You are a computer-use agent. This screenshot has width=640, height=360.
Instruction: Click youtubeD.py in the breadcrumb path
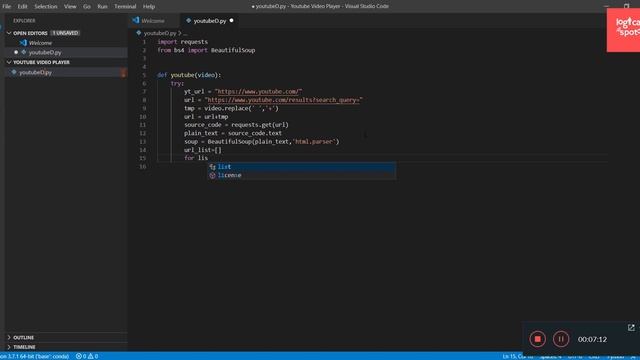click(160, 33)
